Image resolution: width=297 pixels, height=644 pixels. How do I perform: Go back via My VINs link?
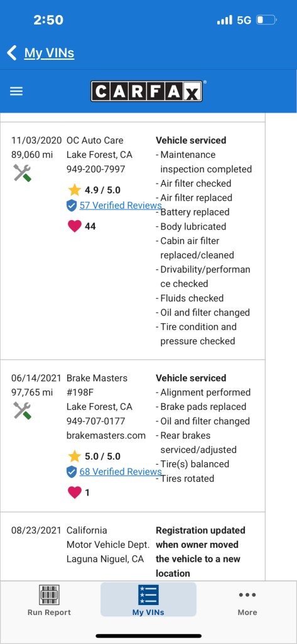(49, 53)
